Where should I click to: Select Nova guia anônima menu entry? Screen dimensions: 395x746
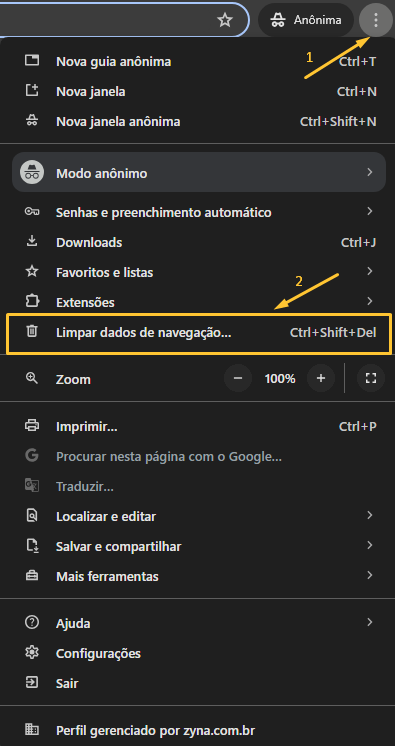pos(198,61)
